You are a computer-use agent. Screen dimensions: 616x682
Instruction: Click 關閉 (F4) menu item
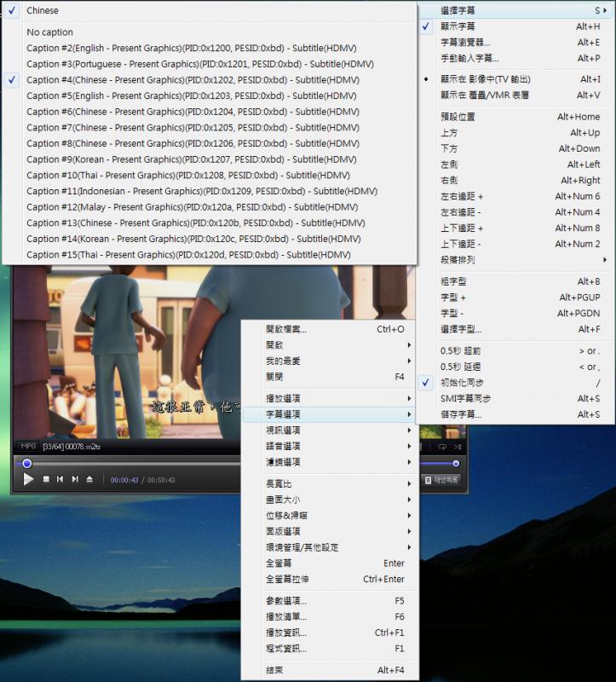(330, 377)
